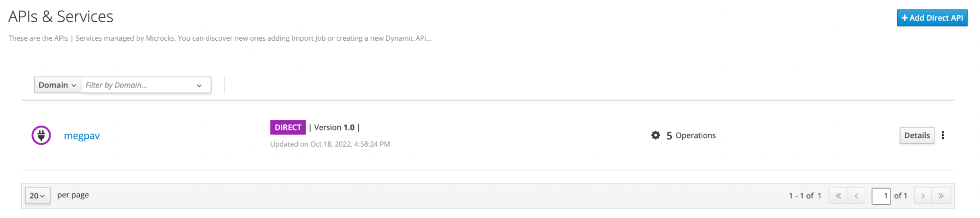Click the purple DIRECT type badge

pos(288,127)
